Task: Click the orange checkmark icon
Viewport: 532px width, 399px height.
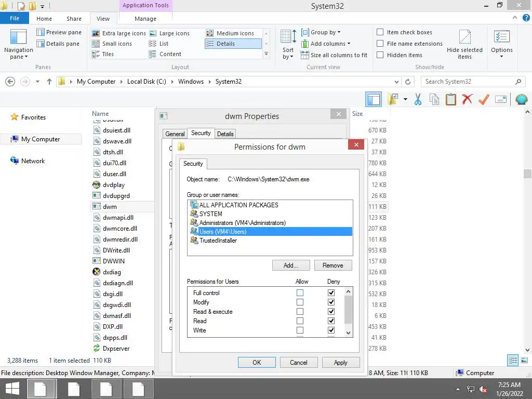Action: (x=484, y=99)
